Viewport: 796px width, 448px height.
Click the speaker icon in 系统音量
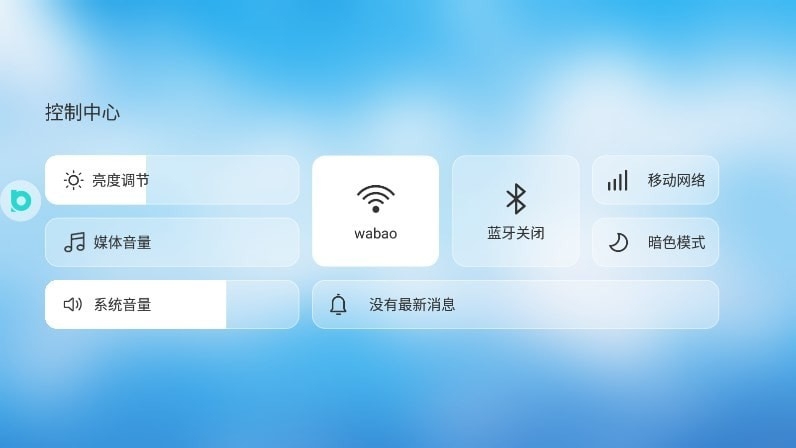coord(73,304)
